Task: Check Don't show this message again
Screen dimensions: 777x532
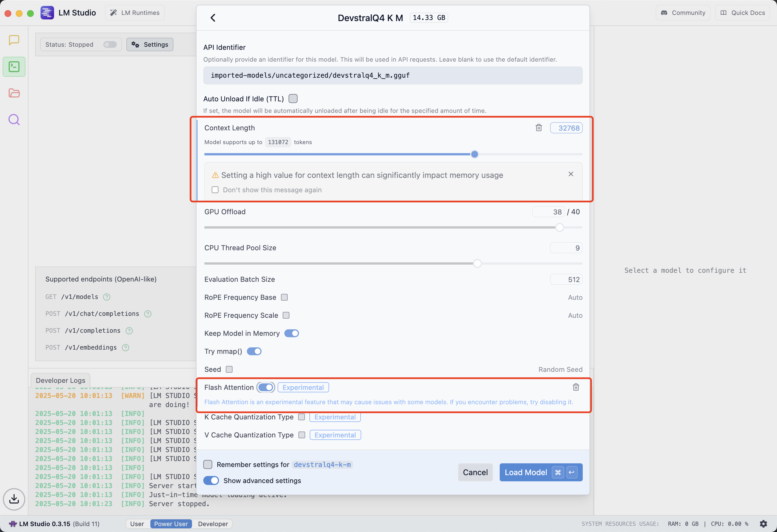Action: [215, 190]
